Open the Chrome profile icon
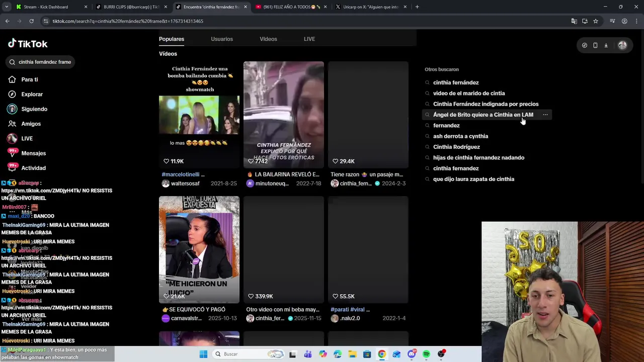The width and height of the screenshot is (644, 362). point(624,21)
